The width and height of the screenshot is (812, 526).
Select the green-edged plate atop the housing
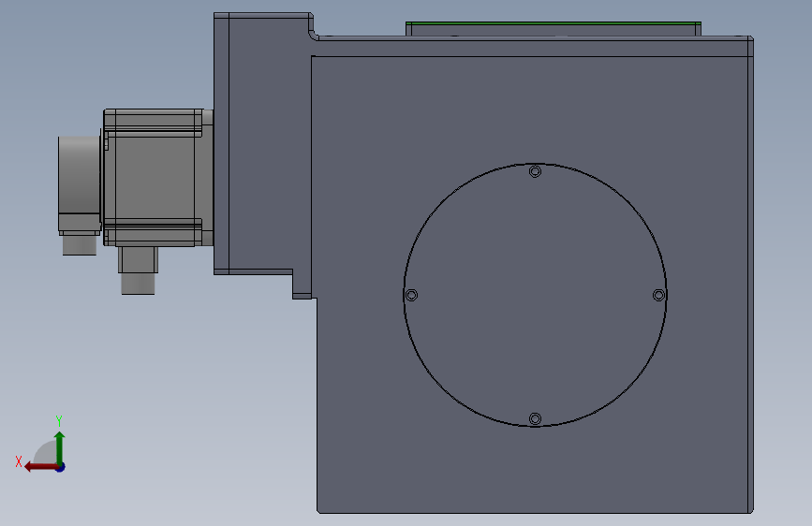554,29
